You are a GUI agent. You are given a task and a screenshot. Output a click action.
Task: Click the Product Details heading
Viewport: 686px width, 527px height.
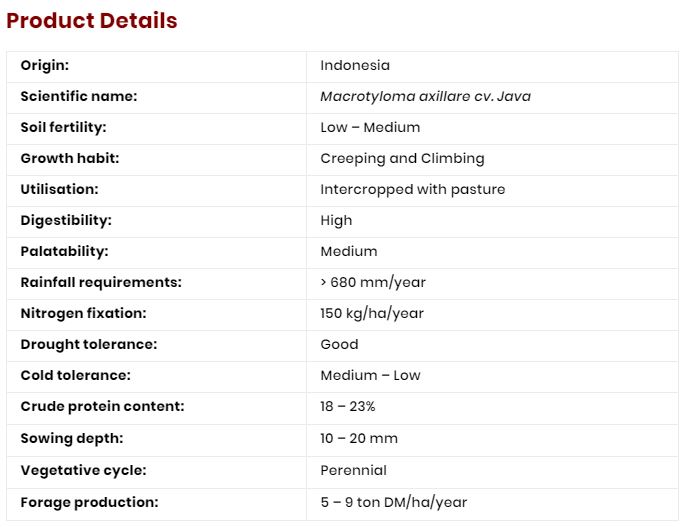(x=91, y=21)
